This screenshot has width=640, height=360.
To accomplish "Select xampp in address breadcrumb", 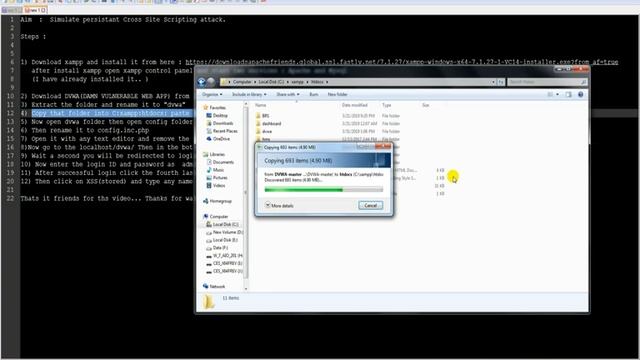I will (297, 82).
